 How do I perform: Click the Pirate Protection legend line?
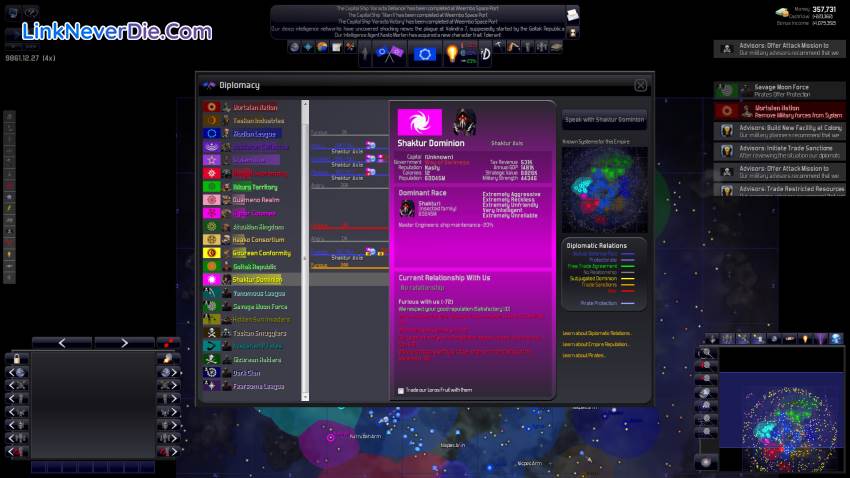point(628,303)
